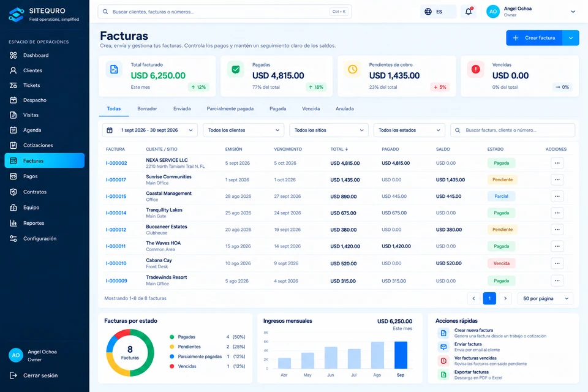Select the Facturas item in sidebar

point(44,160)
